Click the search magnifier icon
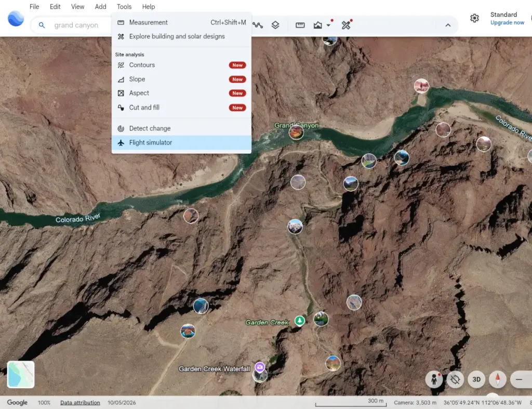The width and height of the screenshot is (532, 409). click(42, 25)
